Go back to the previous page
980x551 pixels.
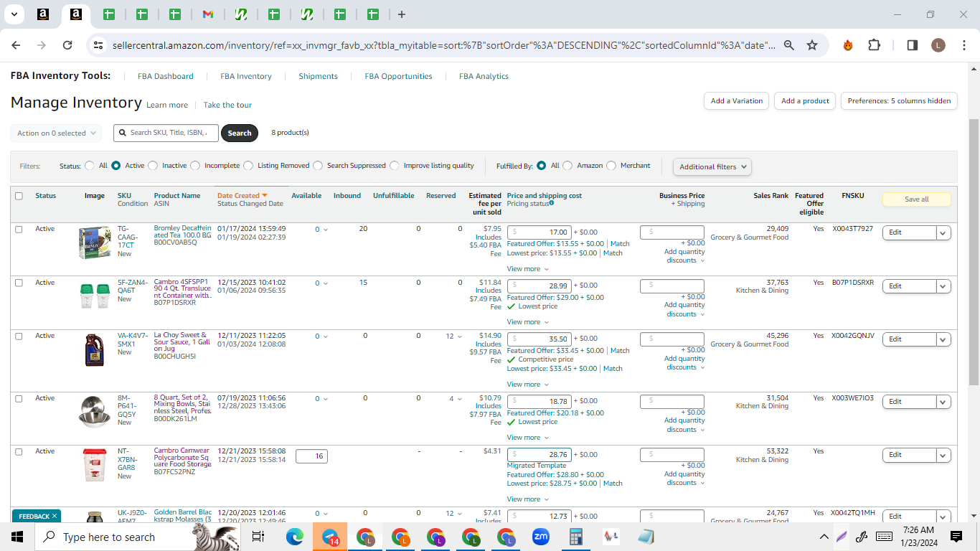(x=16, y=45)
